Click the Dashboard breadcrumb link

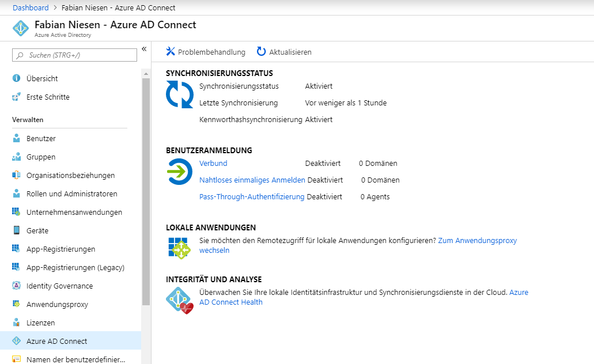click(31, 7)
